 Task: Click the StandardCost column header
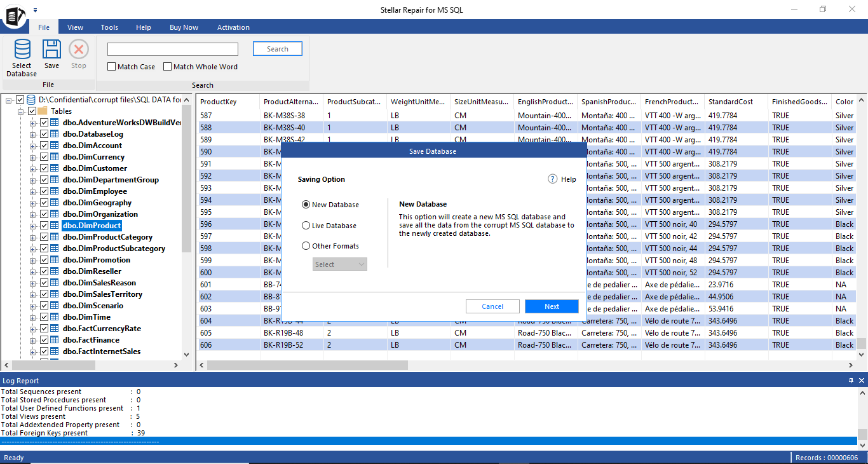click(736, 102)
